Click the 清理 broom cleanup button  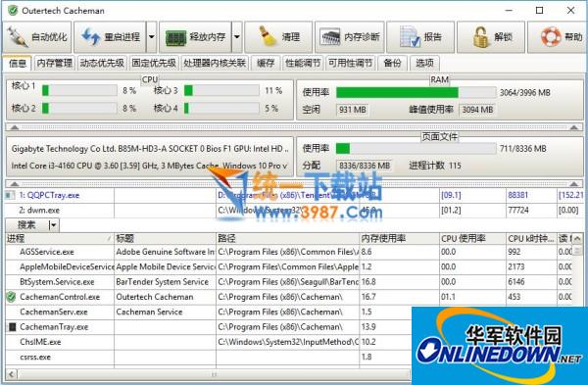[278, 37]
